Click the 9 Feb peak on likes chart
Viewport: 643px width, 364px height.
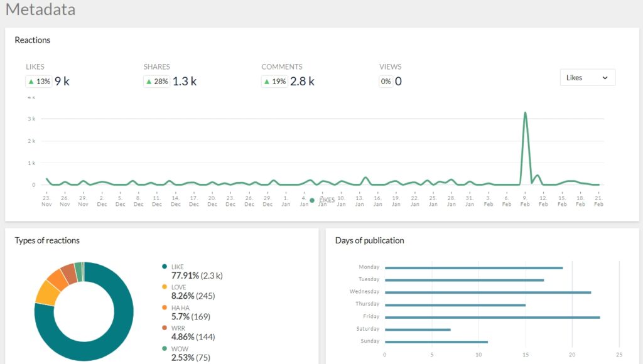pos(525,113)
